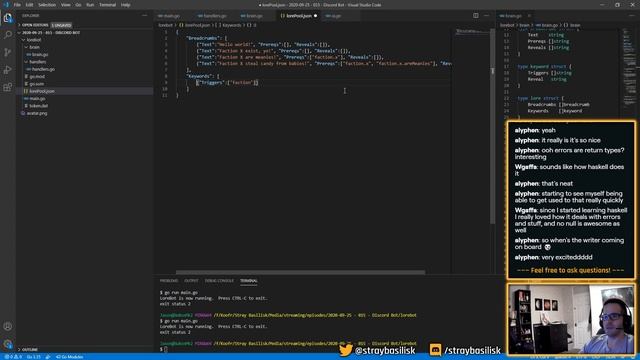Click the webcam video thumbnail
Image resolution: width=640 pixels, height=360 pixels.
pyautogui.click(x=571, y=320)
